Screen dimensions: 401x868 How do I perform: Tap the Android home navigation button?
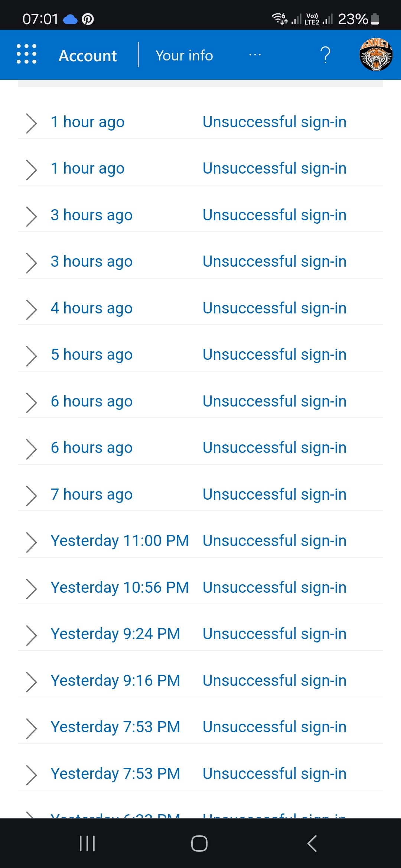199,844
